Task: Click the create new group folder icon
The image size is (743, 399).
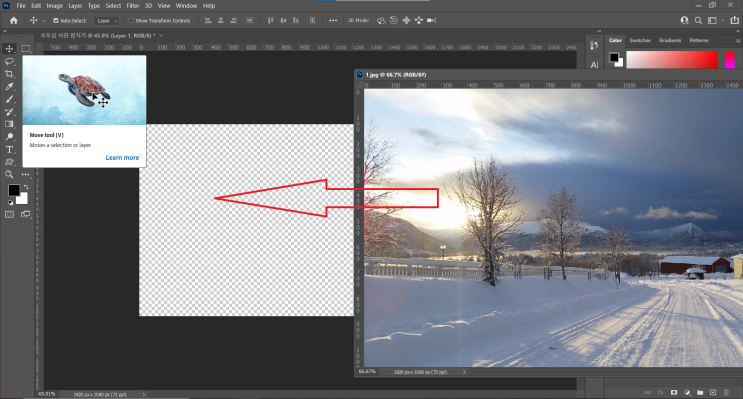Action: coord(700,392)
